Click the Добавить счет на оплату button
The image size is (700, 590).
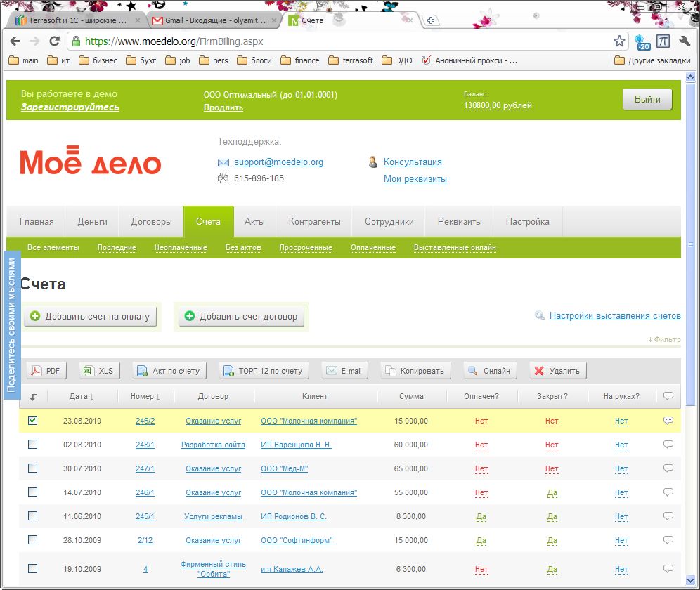[91, 317]
